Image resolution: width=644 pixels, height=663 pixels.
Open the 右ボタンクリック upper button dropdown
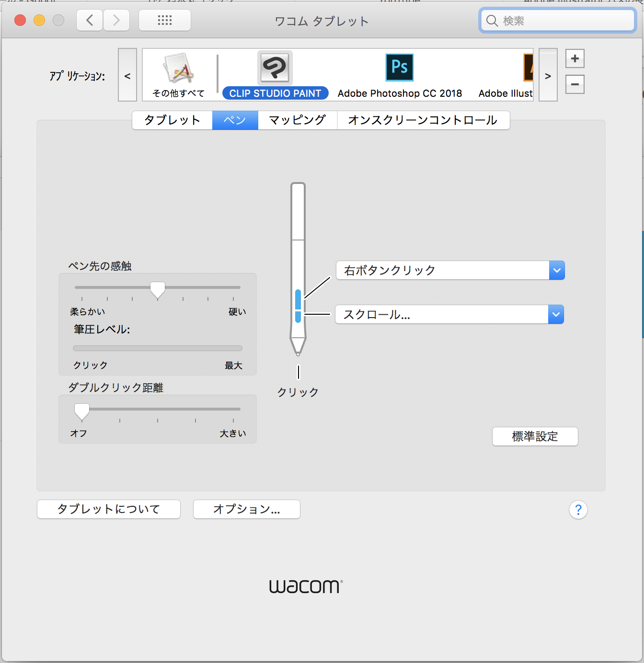coord(450,270)
